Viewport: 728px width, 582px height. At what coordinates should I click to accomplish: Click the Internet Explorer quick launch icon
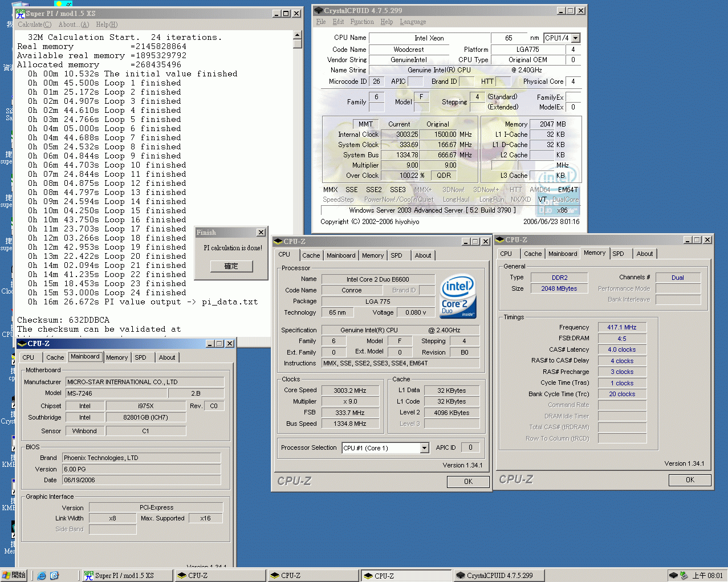[x=42, y=576]
